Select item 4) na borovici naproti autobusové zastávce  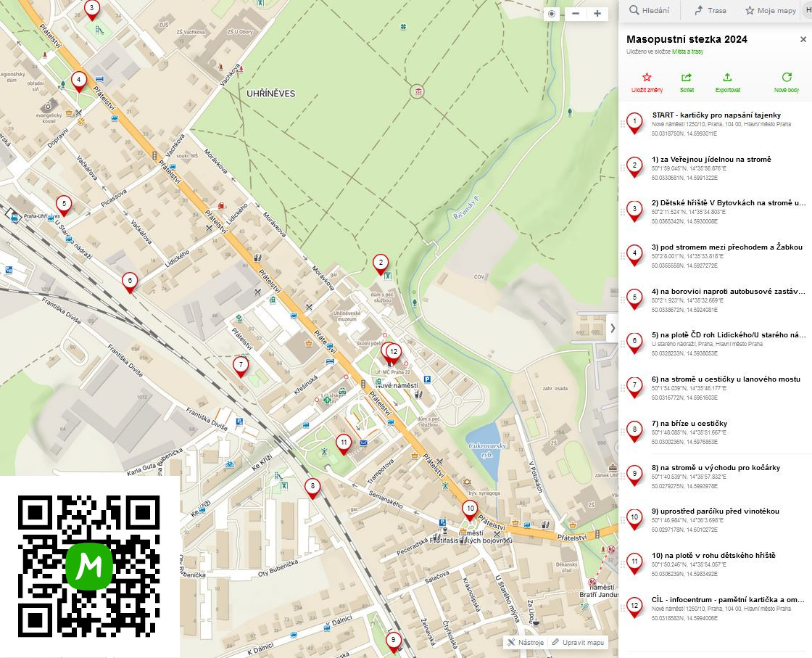point(715,300)
